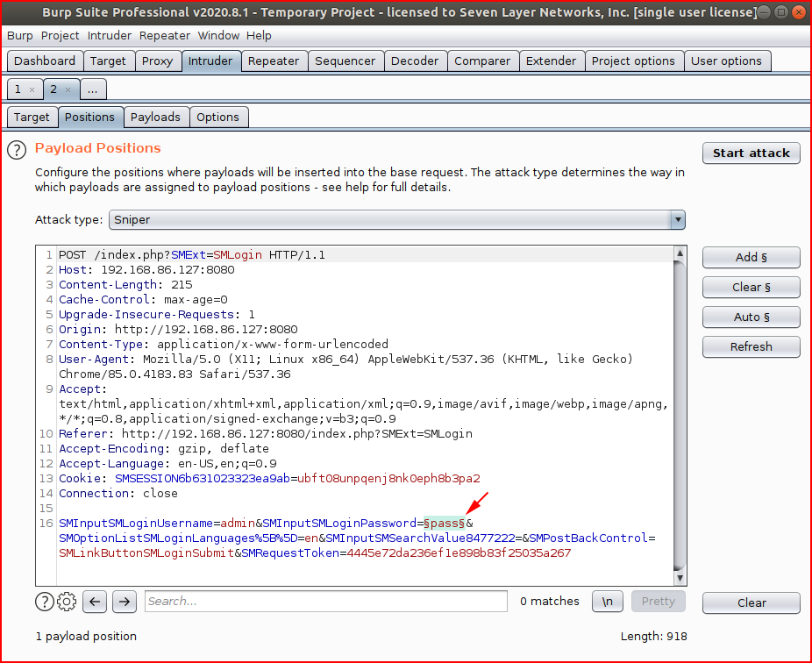This screenshot has width=812, height=663.
Task: Open the Payload Positions help icon
Action: point(17,150)
